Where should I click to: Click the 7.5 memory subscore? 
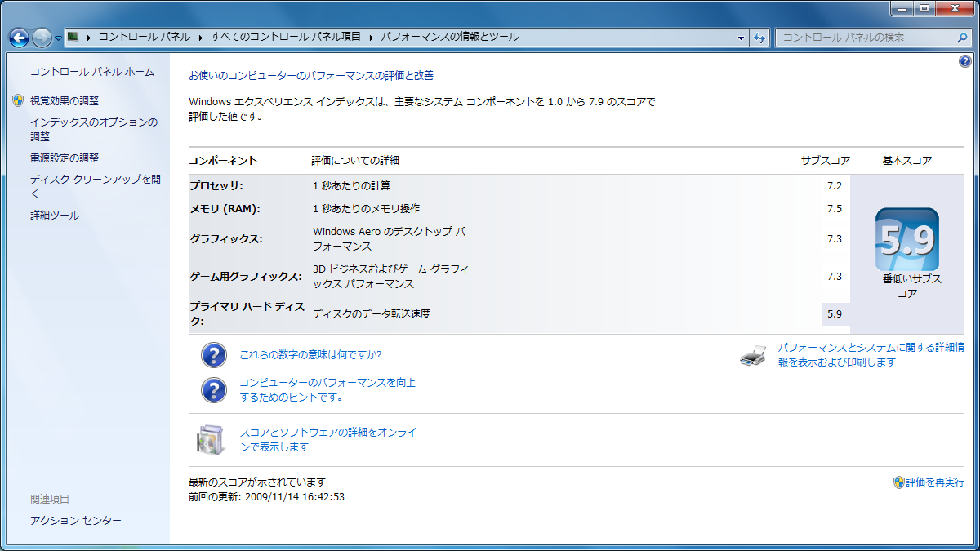click(834, 209)
